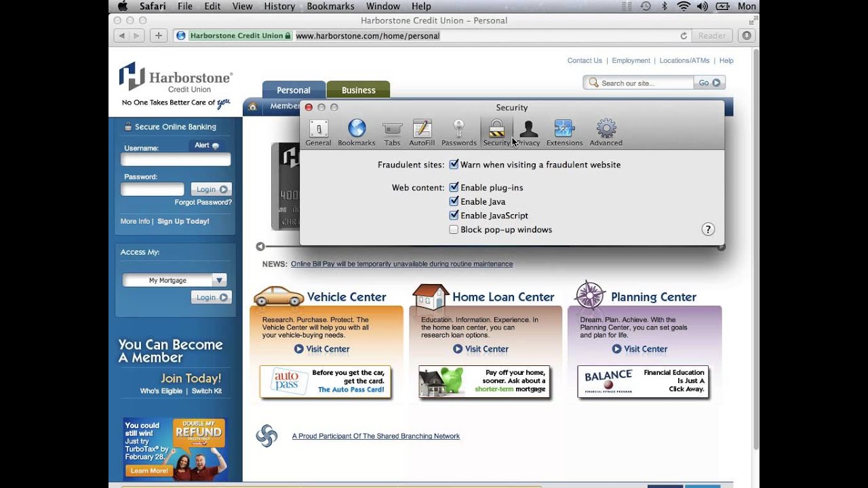Select the Security preferences pane
Image resolution: width=868 pixels, height=488 pixels.
496,132
